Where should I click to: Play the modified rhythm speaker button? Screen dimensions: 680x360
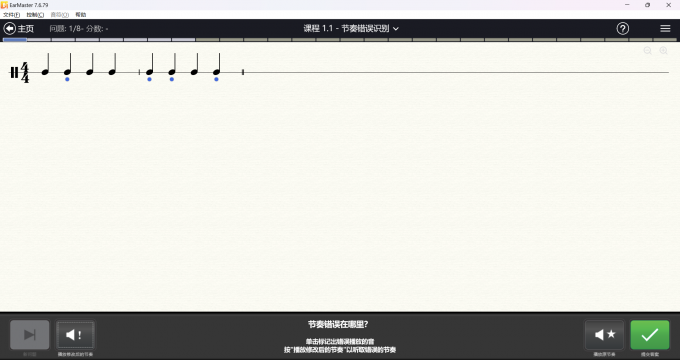75,334
